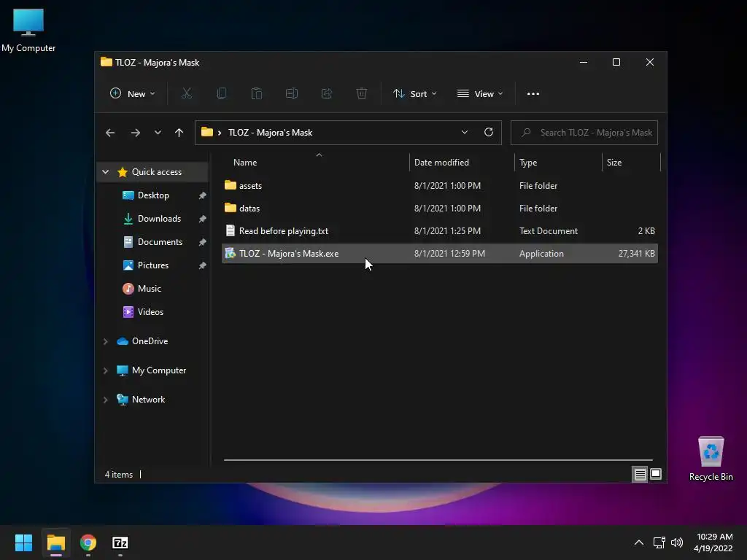Click the 8/1/2021 1:25 PM date cell

coord(447,231)
